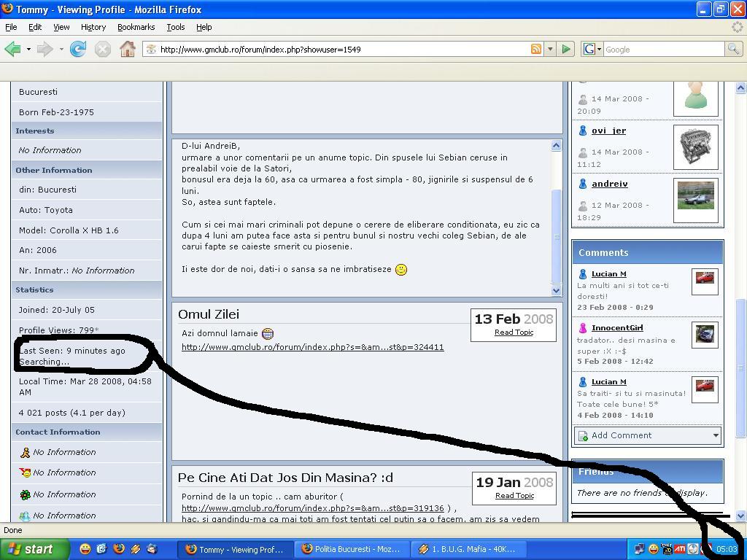
Task: Open the Tools menu
Action: pos(175,27)
